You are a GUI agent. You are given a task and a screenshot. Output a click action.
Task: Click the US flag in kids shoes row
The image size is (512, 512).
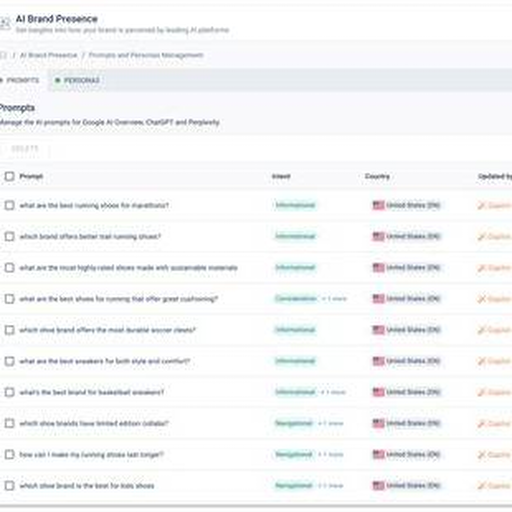[x=378, y=486]
